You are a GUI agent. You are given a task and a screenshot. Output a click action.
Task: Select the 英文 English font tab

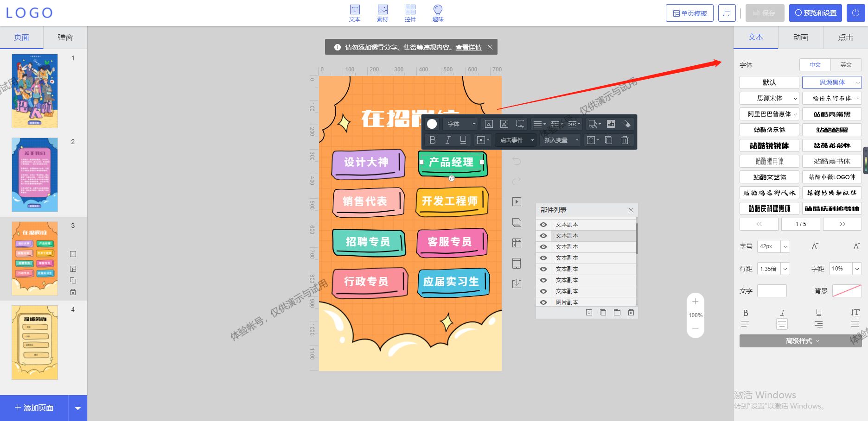(x=846, y=65)
